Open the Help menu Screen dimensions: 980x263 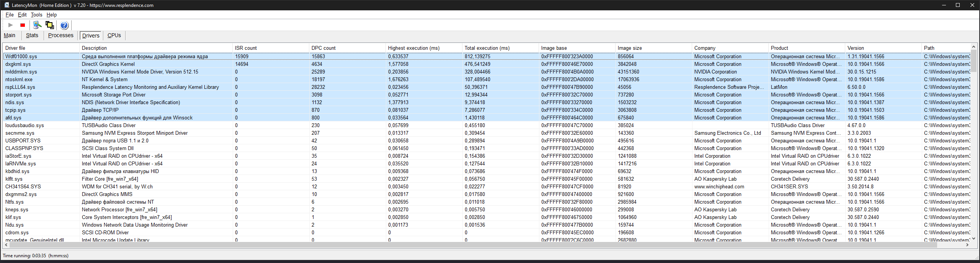click(x=52, y=15)
